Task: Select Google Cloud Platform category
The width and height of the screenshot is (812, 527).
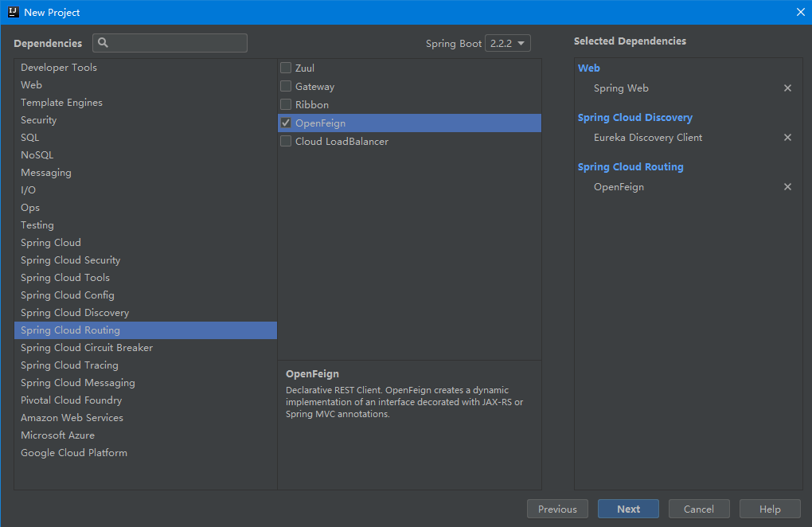Action: point(146,453)
